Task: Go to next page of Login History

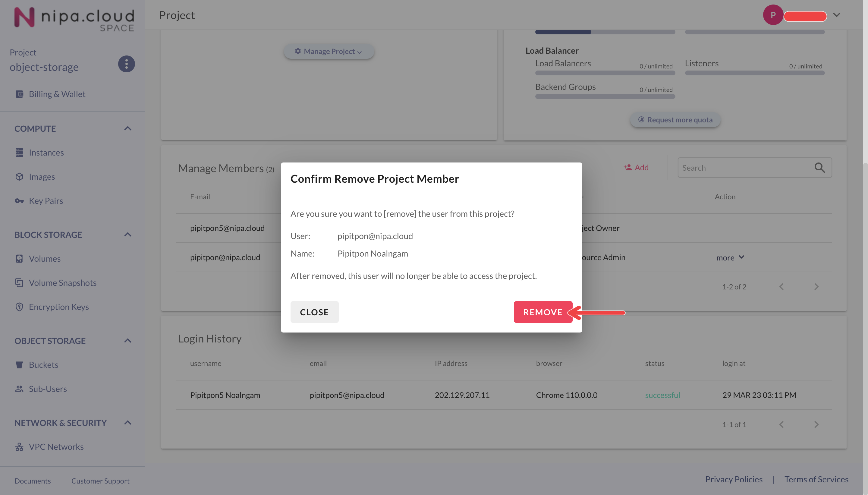Action: pos(816,425)
